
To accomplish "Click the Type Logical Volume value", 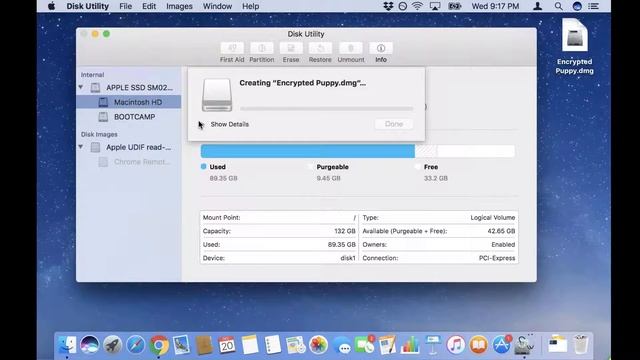I will [x=493, y=218].
